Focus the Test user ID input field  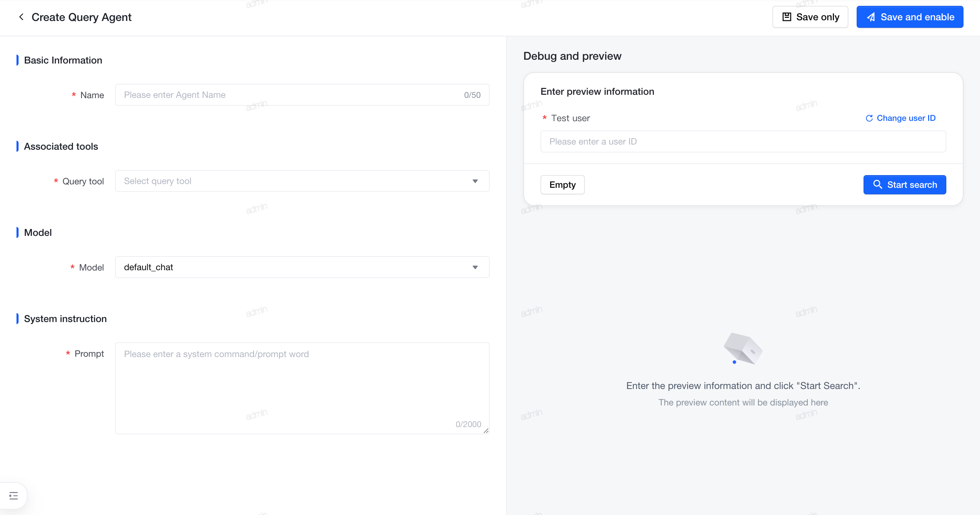click(x=743, y=141)
